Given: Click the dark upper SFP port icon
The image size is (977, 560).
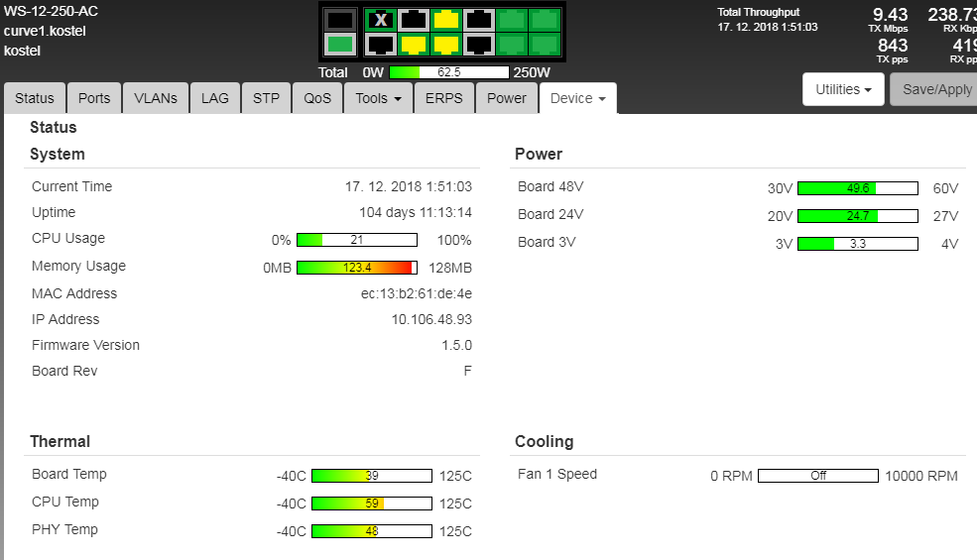Looking at the screenshot, I should pos(339,20).
